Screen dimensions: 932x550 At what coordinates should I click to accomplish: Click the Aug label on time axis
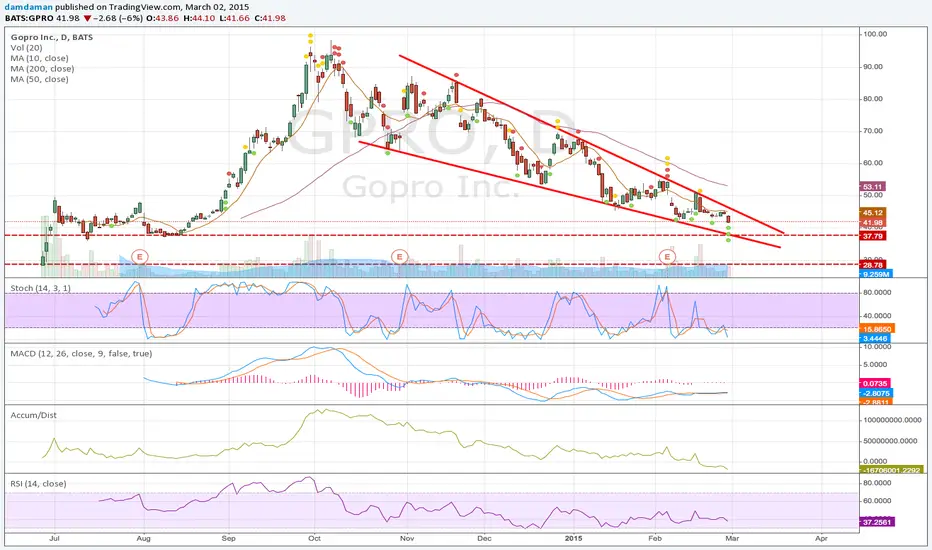143,538
